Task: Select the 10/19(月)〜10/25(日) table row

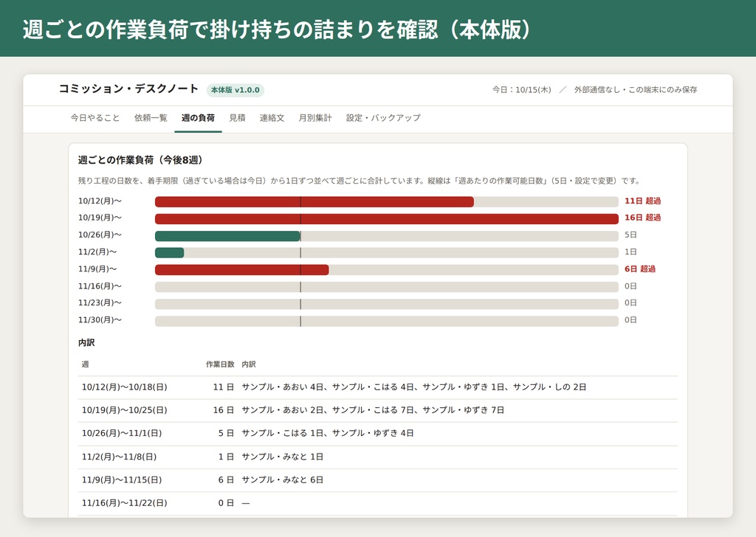Action: (378, 410)
